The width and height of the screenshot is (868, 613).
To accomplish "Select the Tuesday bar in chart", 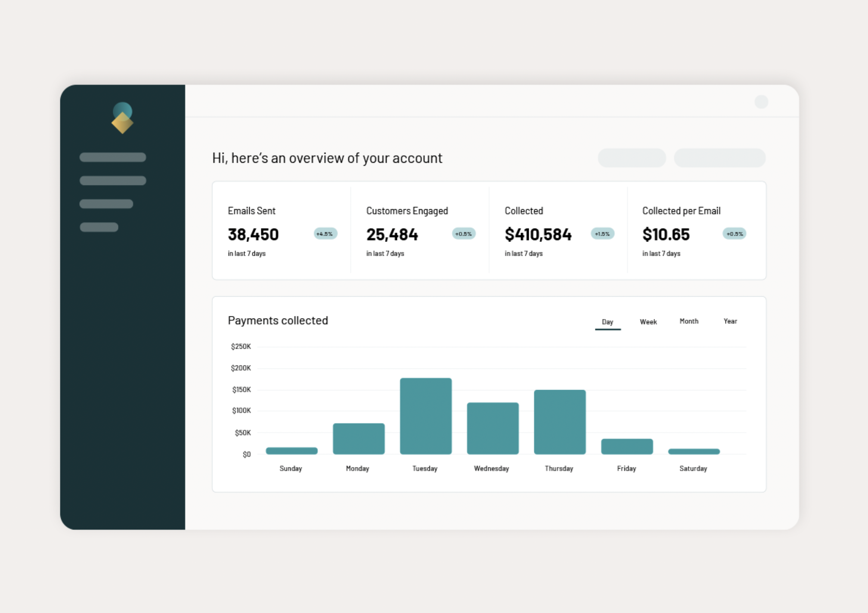I will [426, 416].
